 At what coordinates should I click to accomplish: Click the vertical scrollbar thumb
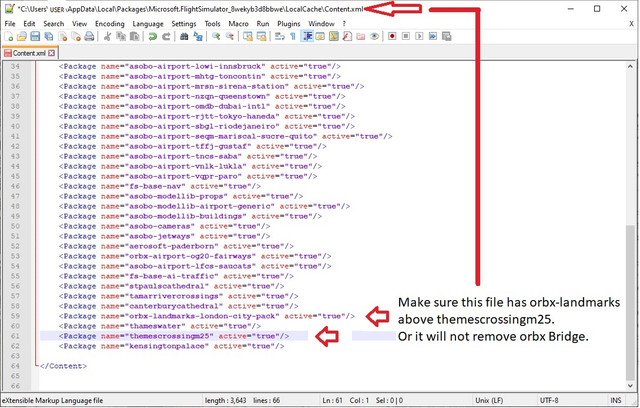click(x=630, y=302)
